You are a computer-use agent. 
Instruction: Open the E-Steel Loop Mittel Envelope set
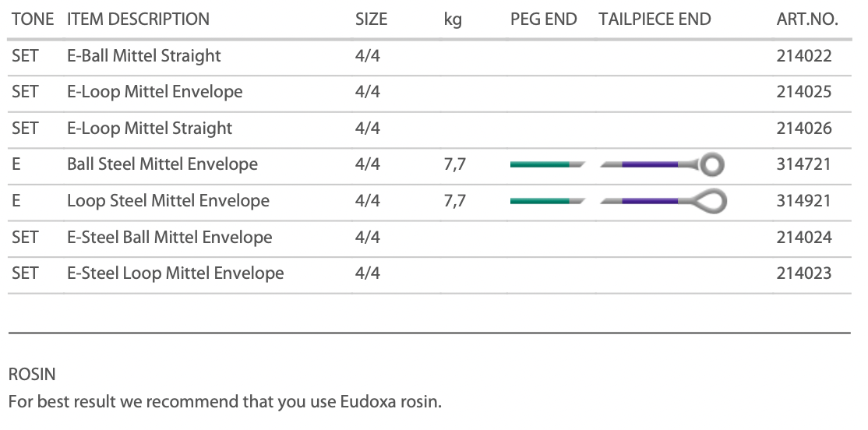175,273
